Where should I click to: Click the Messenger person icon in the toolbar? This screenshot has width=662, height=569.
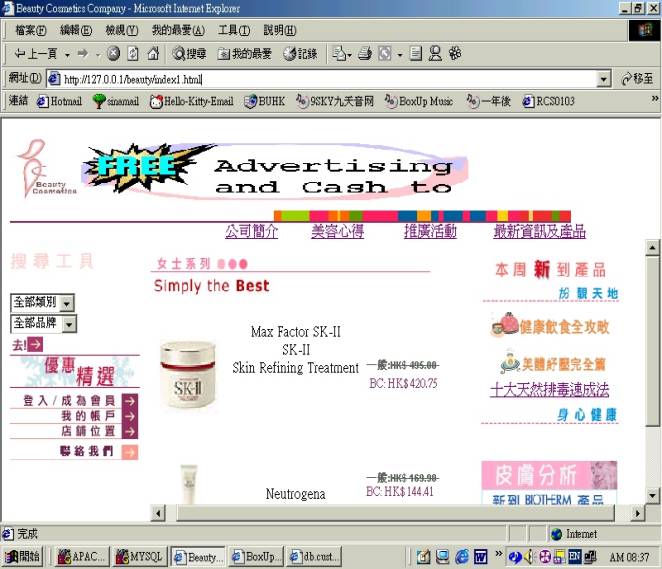[x=435, y=54]
